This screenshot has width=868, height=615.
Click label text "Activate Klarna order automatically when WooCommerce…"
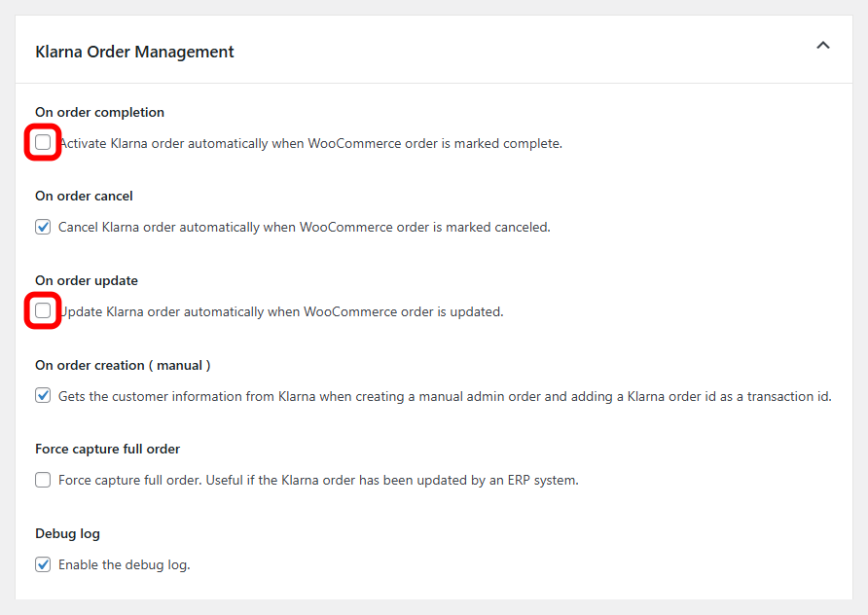pyautogui.click(x=311, y=144)
